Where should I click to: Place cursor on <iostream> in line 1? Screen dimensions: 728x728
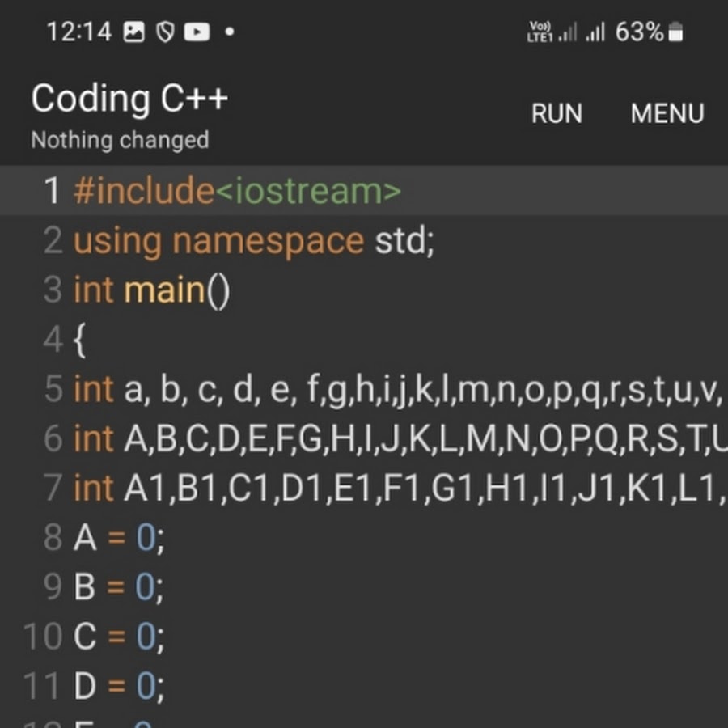point(308,191)
